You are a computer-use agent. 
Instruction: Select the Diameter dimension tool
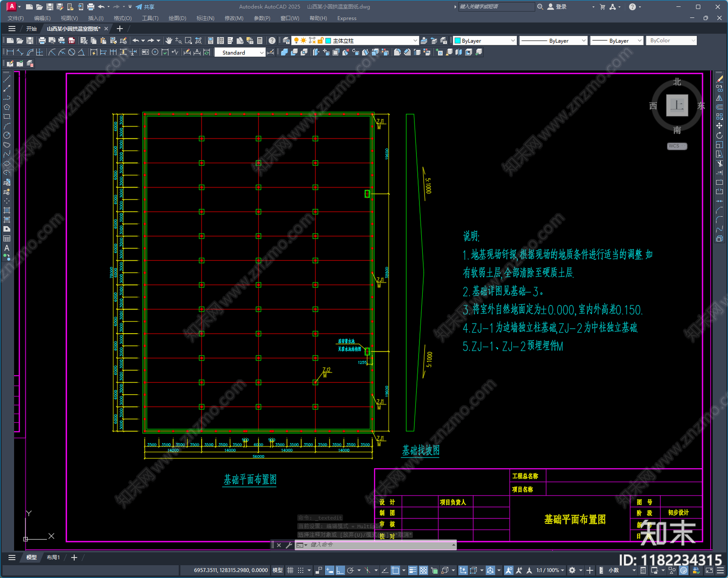(71, 52)
